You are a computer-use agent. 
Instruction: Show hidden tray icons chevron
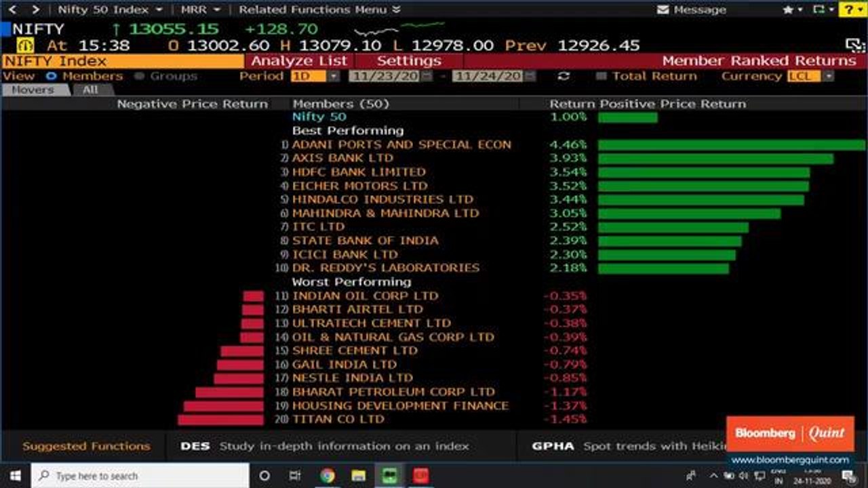click(x=714, y=476)
